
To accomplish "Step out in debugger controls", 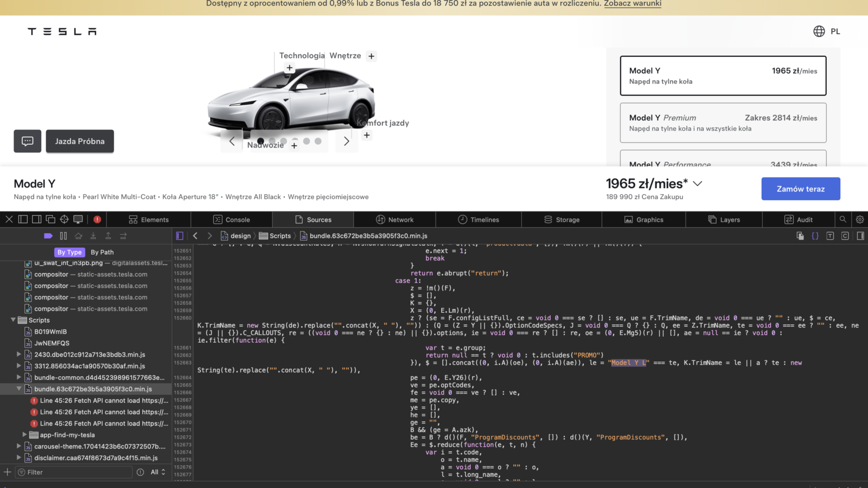I will 108,236.
